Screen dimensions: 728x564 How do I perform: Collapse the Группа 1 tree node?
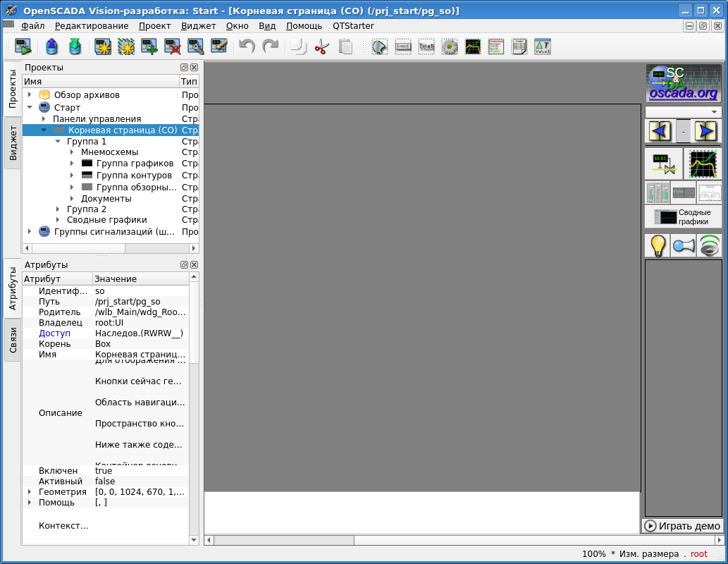pyautogui.click(x=58, y=142)
